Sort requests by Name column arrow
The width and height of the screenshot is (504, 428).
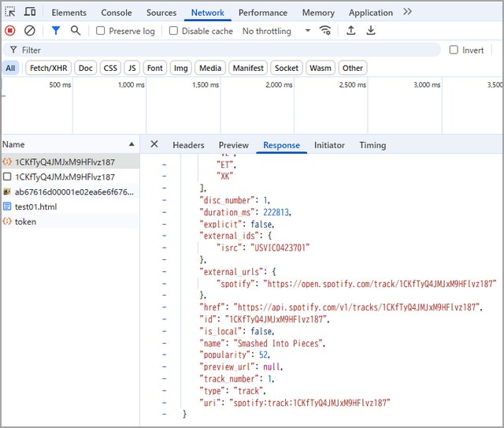pos(131,144)
